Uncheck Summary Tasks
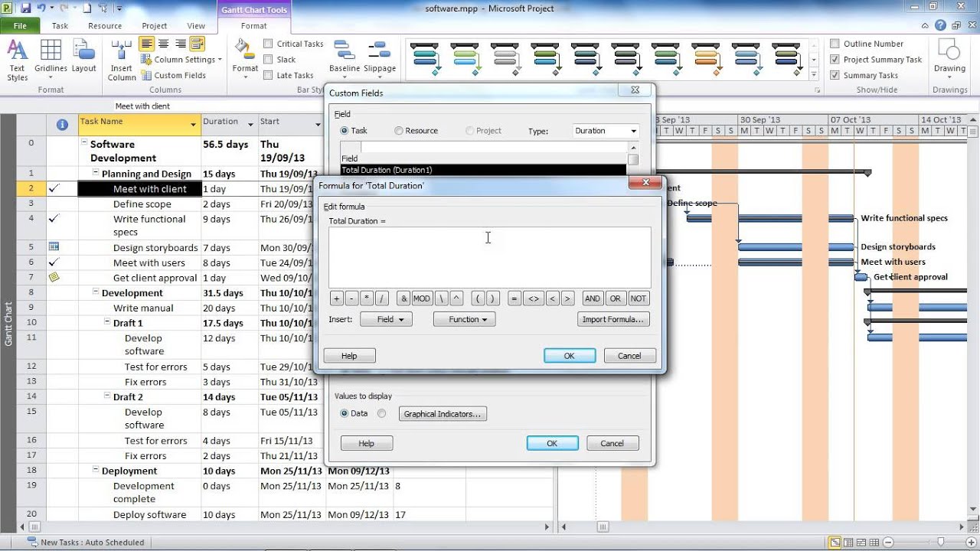This screenshot has width=980, height=551. tap(835, 75)
